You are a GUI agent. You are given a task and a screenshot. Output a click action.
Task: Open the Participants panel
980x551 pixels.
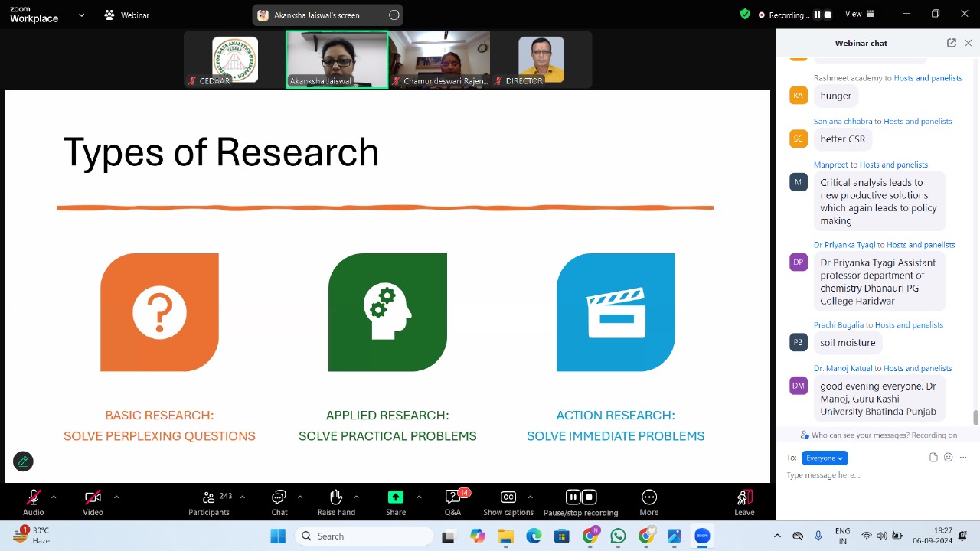pyautogui.click(x=208, y=502)
